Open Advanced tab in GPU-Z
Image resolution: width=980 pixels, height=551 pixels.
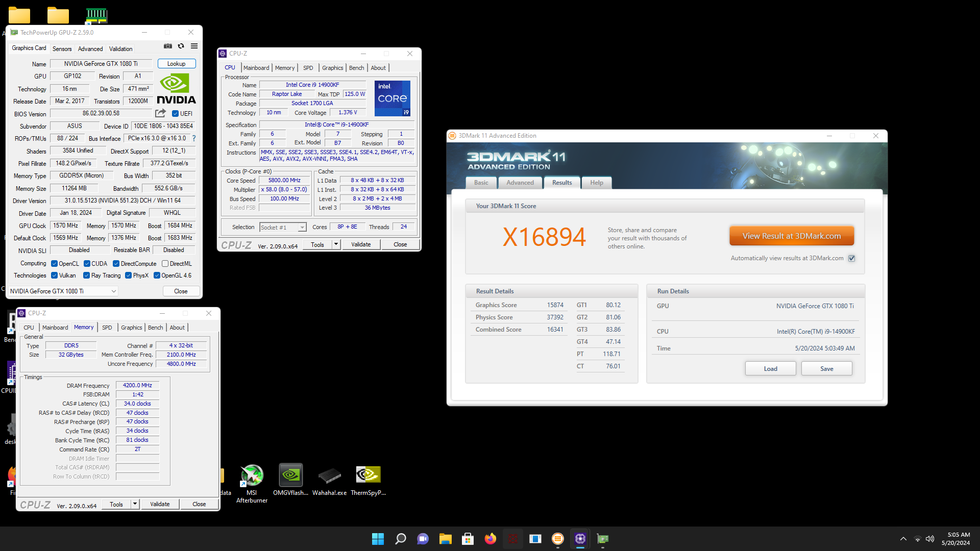(x=90, y=49)
